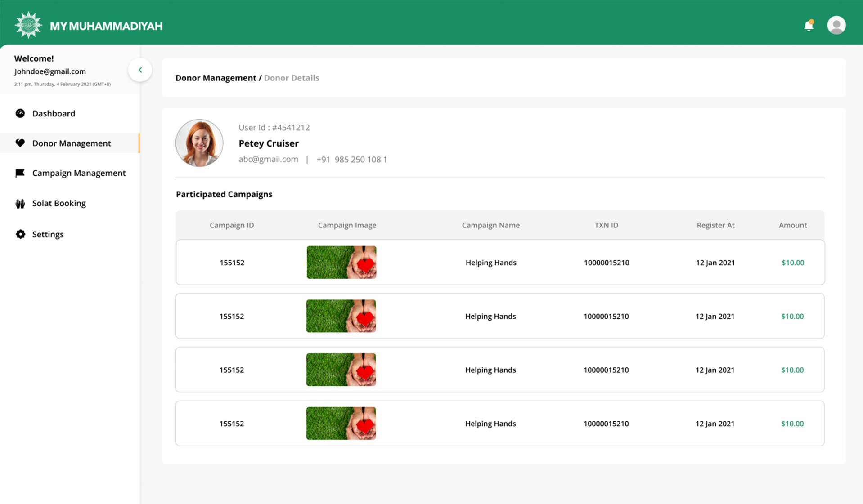The image size is (863, 504).
Task: Open Solat Booking from the sidebar
Action: click(x=59, y=203)
